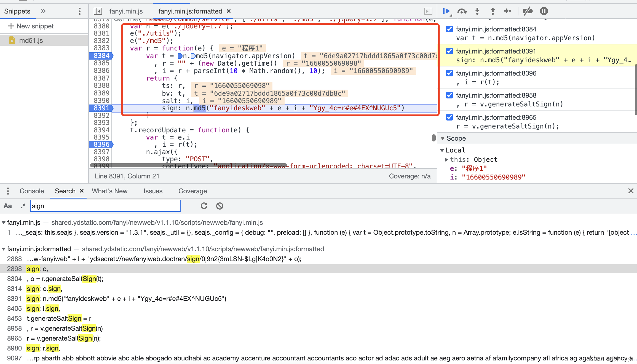
Task: Select local variable e value
Action: pos(474,168)
